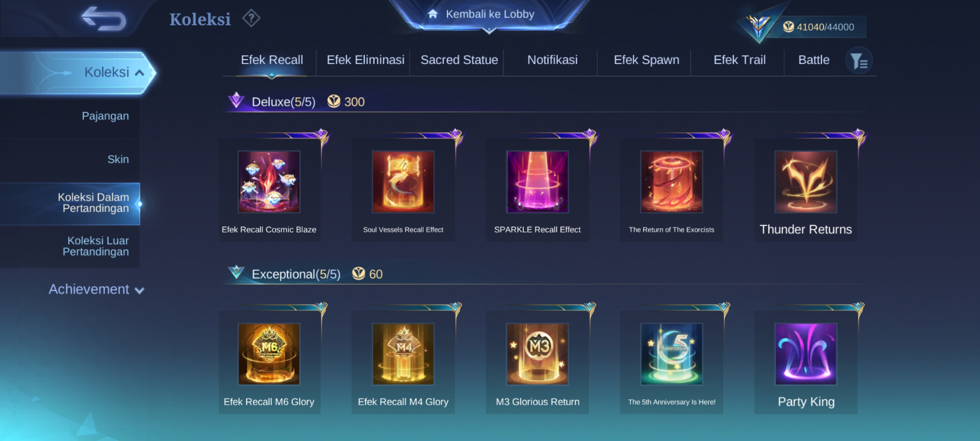The height and width of the screenshot is (441, 980).
Task: Choose the Party King recall icon
Action: pos(806,354)
